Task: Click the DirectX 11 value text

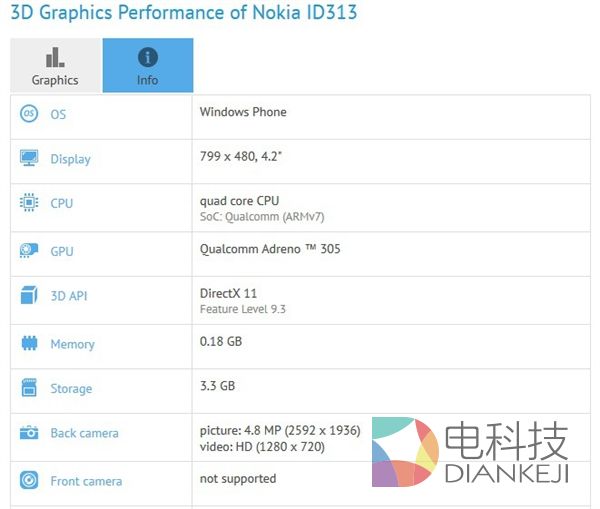Action: point(230,292)
